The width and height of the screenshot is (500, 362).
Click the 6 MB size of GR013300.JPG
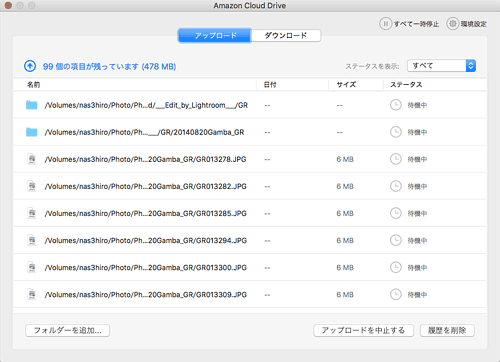tap(345, 268)
